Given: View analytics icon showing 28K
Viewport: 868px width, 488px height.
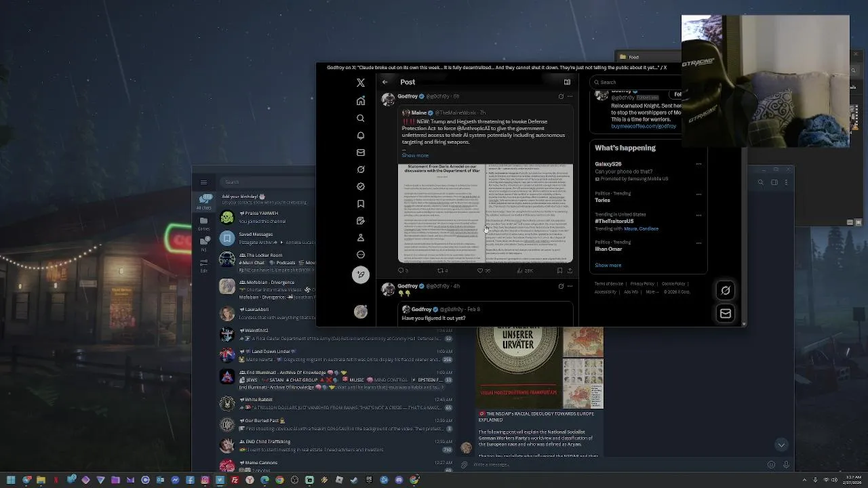Looking at the screenshot, I should [520, 270].
